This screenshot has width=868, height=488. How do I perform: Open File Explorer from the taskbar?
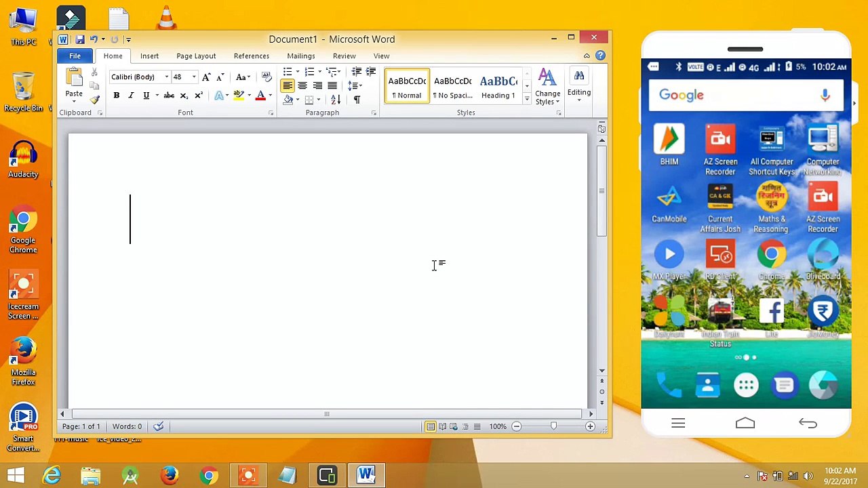click(91, 476)
